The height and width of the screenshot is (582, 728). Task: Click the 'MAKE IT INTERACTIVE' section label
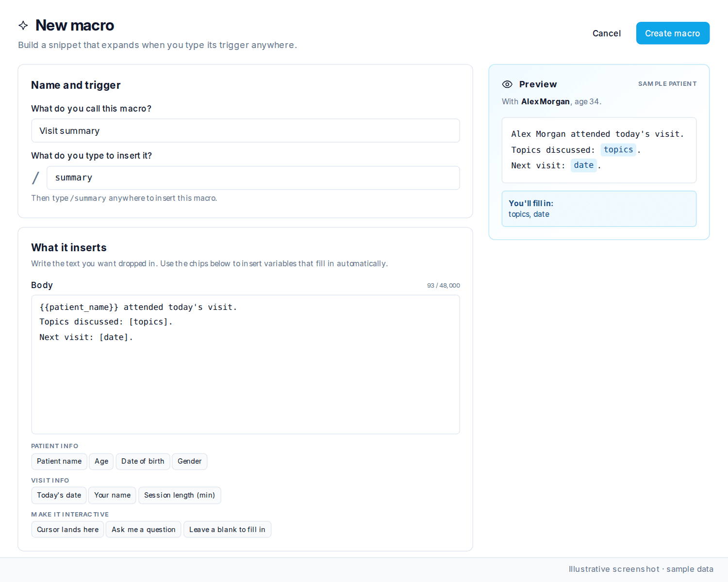point(70,515)
